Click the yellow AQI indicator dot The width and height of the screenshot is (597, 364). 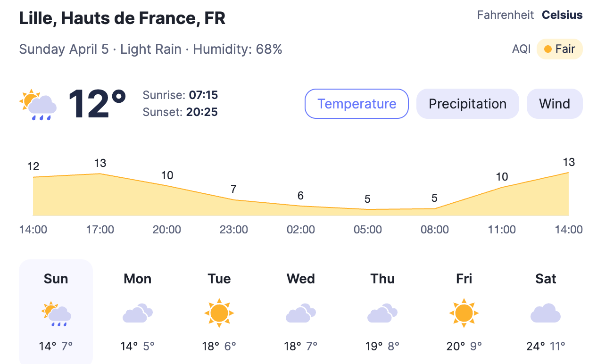click(x=548, y=49)
